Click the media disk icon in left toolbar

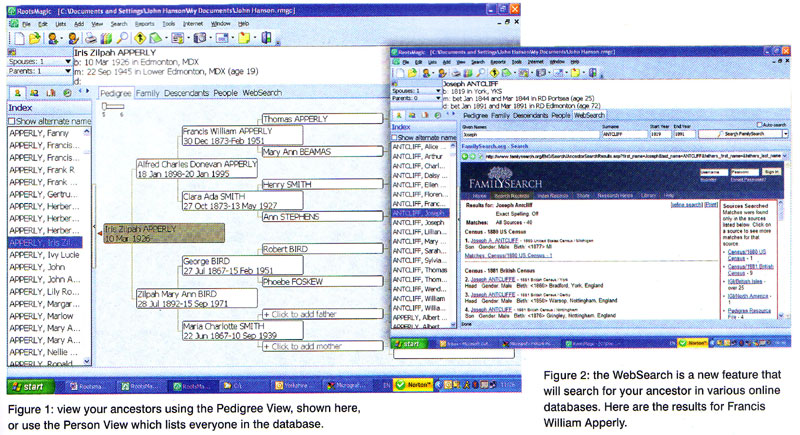199,38
